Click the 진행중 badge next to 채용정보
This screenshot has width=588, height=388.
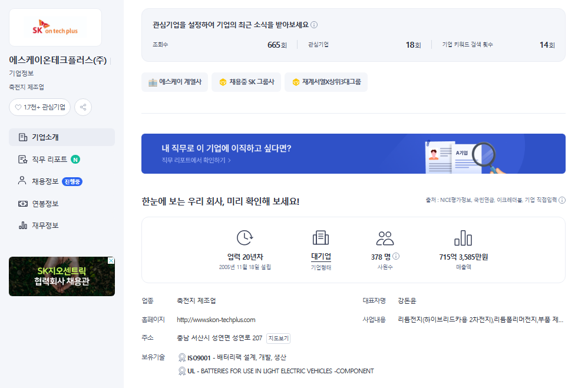coord(72,182)
